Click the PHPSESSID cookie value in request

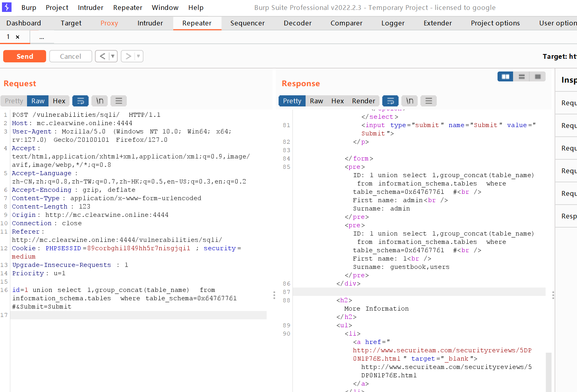(139, 248)
